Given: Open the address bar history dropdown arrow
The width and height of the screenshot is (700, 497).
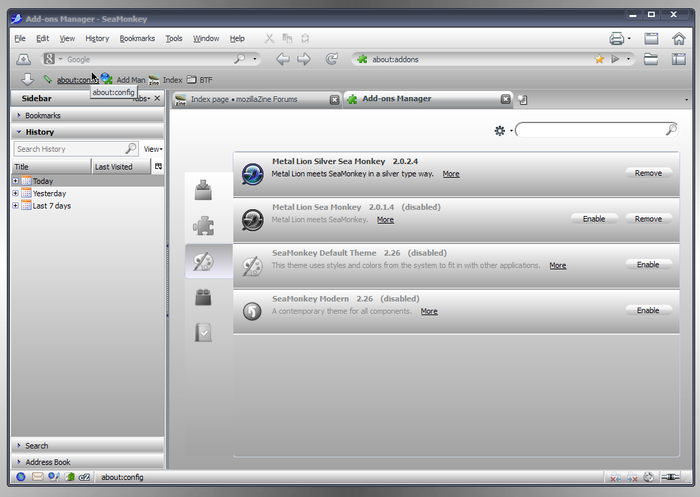Looking at the screenshot, I should click(628, 59).
